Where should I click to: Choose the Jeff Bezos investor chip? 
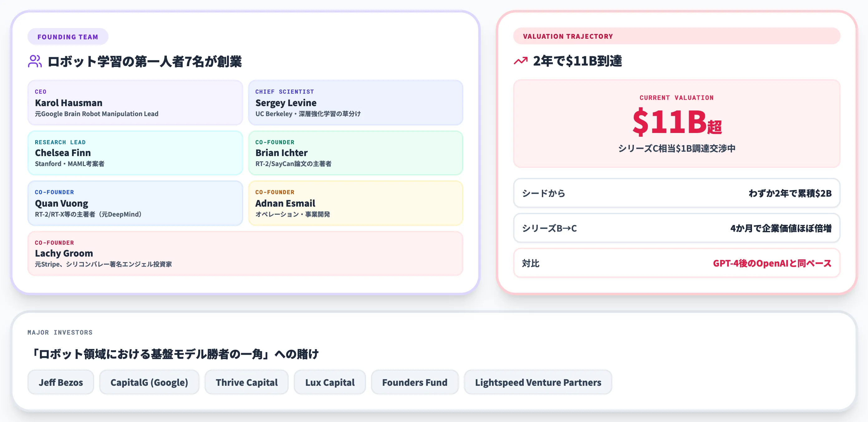coord(61,382)
